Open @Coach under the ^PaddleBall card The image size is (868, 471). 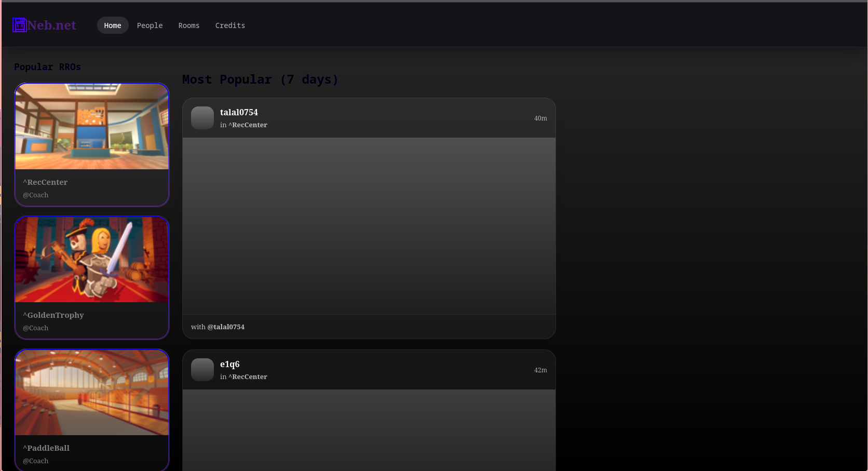tap(36, 461)
